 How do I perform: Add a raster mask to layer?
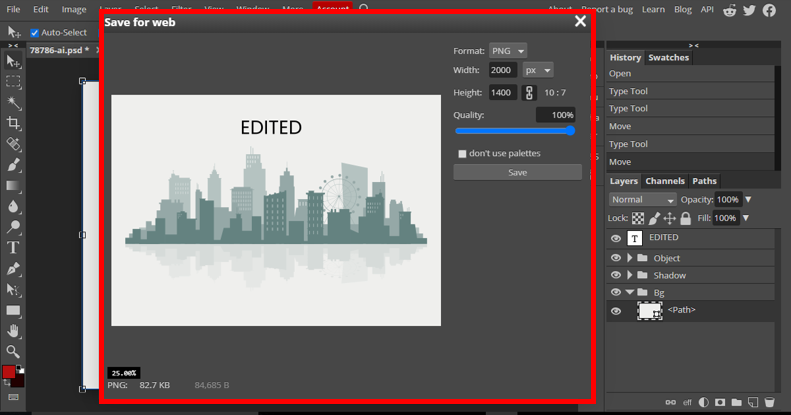[x=720, y=402]
